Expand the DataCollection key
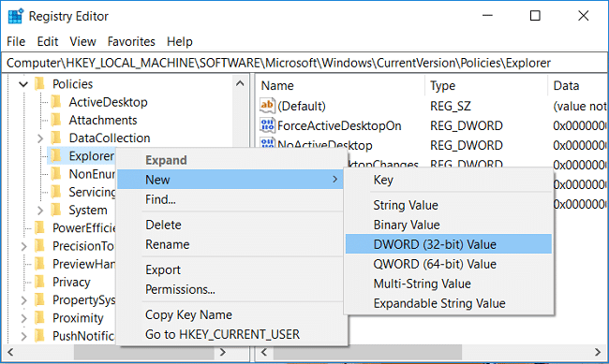Image resolution: width=609 pixels, height=364 pixels. [x=40, y=138]
